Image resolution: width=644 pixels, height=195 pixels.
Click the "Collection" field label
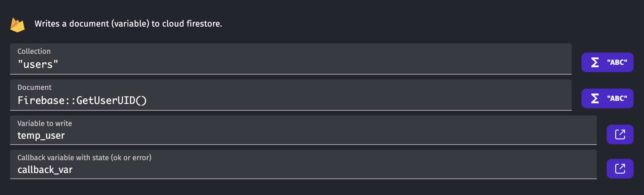coord(34,51)
